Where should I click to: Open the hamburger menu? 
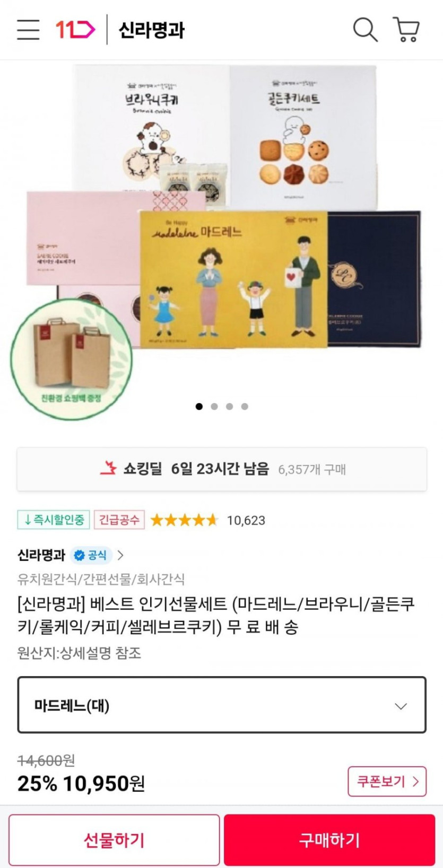tap(28, 30)
